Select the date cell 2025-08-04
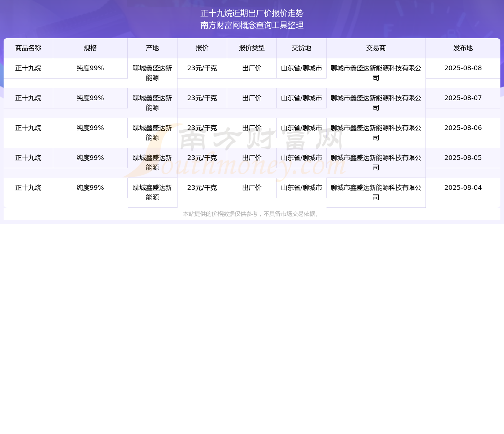 (463, 188)
